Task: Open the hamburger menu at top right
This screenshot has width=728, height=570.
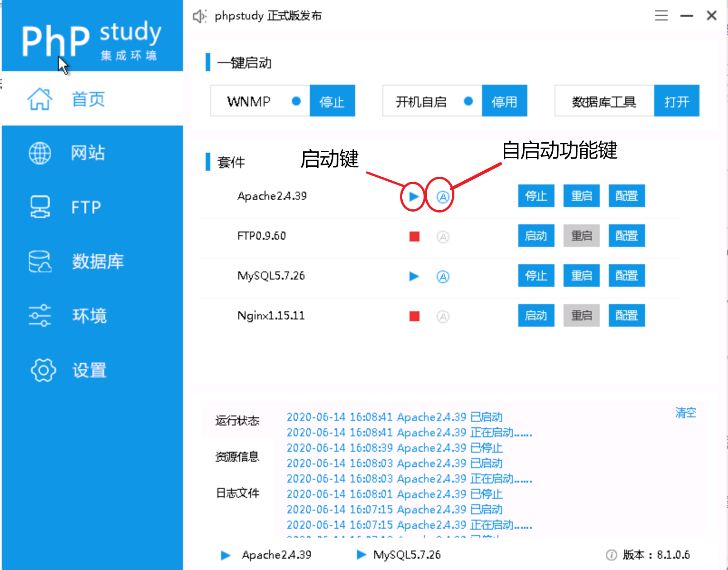Action: tap(661, 15)
